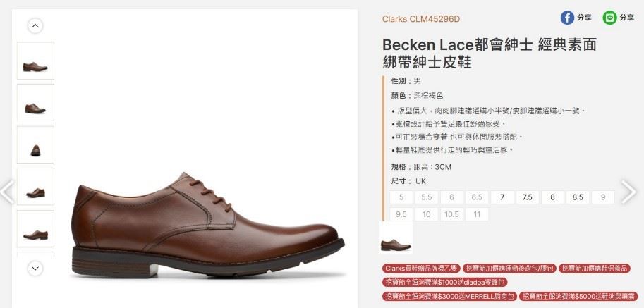The height and width of the screenshot is (308, 644).
Task: Choose UK size 8
Action: [552, 197]
